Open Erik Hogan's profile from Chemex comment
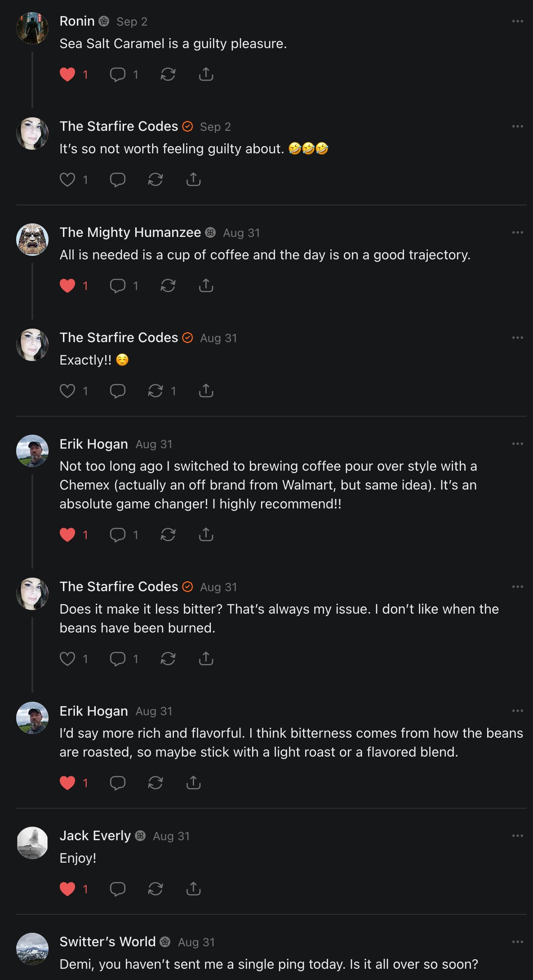Screen dimensions: 533x980 point(93,444)
